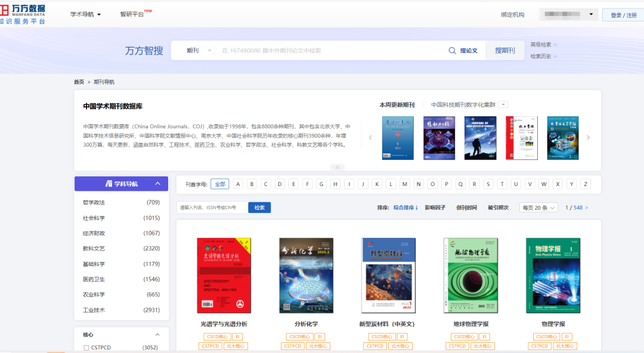Open 检索历史 search history link
The height and width of the screenshot is (353, 644).
(543, 56)
